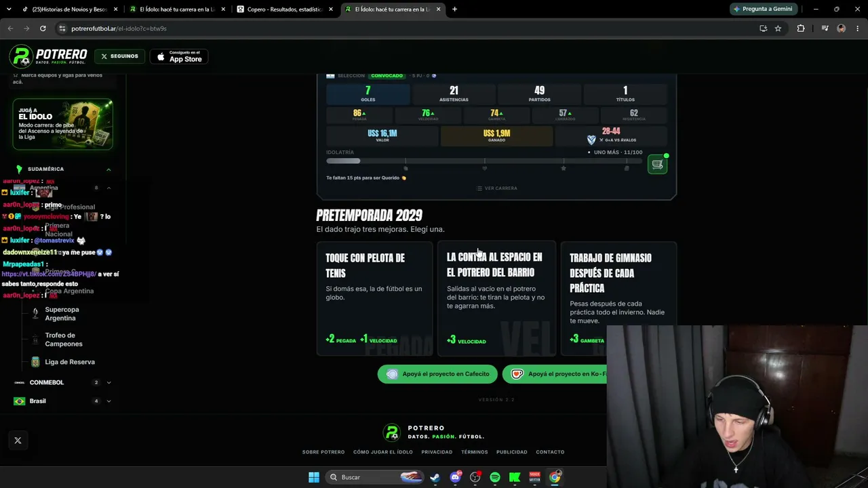Click the X social icon at sidebar bottom

pos(18,441)
